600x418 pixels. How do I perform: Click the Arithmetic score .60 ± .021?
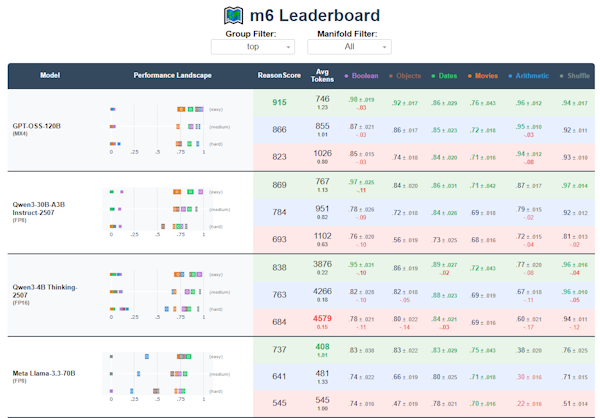528,319
